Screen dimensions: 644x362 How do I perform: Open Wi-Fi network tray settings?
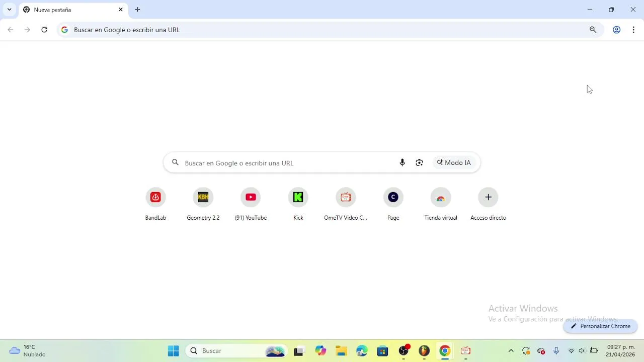click(x=571, y=351)
